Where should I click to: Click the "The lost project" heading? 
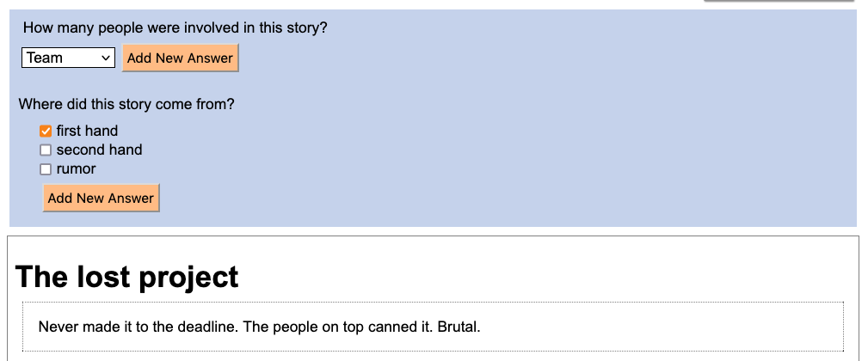point(126,277)
